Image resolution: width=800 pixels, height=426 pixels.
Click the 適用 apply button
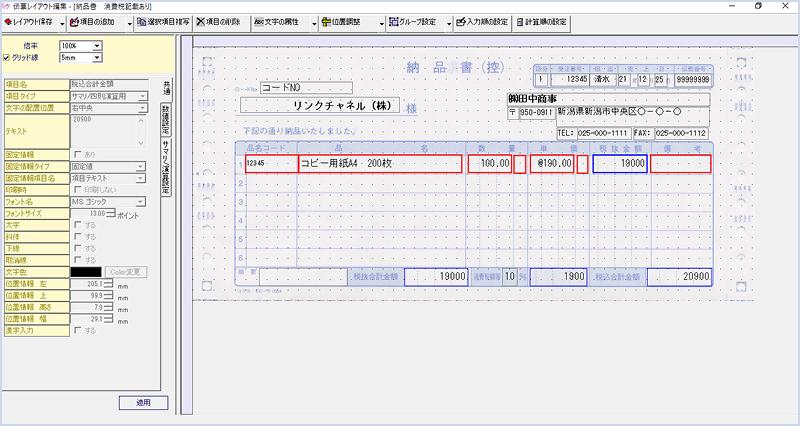pos(142,402)
